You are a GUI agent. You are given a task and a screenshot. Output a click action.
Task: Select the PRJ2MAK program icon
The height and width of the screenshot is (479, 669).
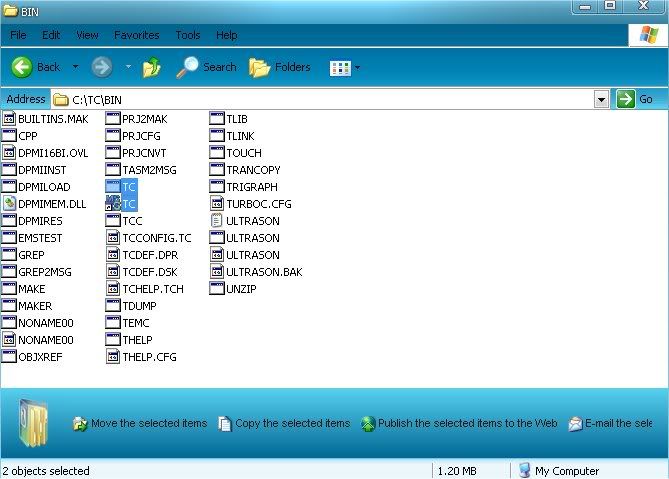[113, 119]
